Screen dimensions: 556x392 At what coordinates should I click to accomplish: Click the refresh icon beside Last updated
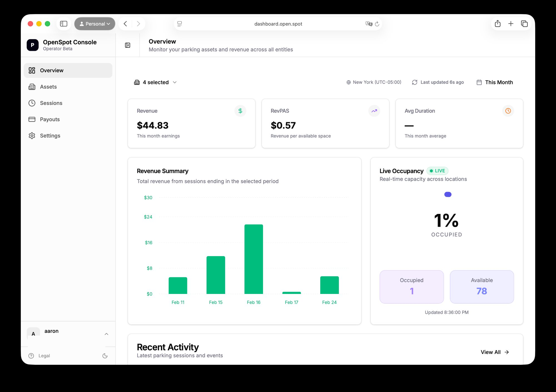pos(414,82)
